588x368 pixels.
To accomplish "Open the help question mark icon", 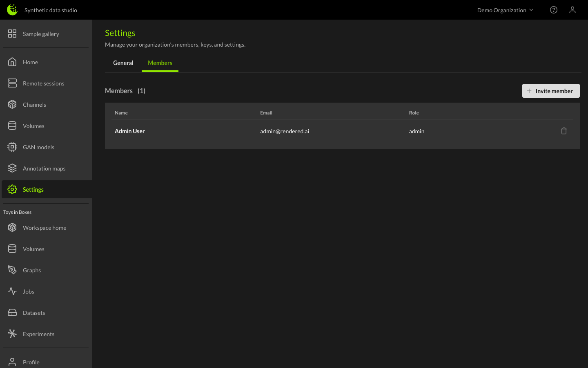I will [x=553, y=10].
